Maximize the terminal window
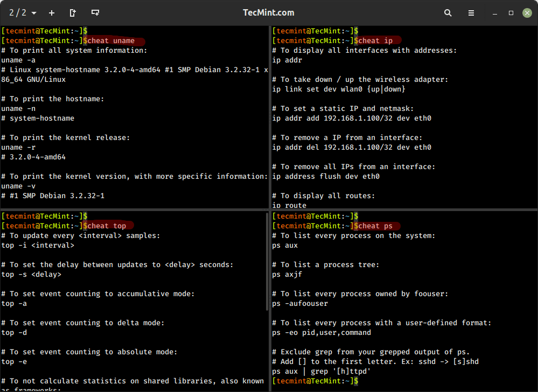Viewport: 538px width, 392px height. [510, 12]
